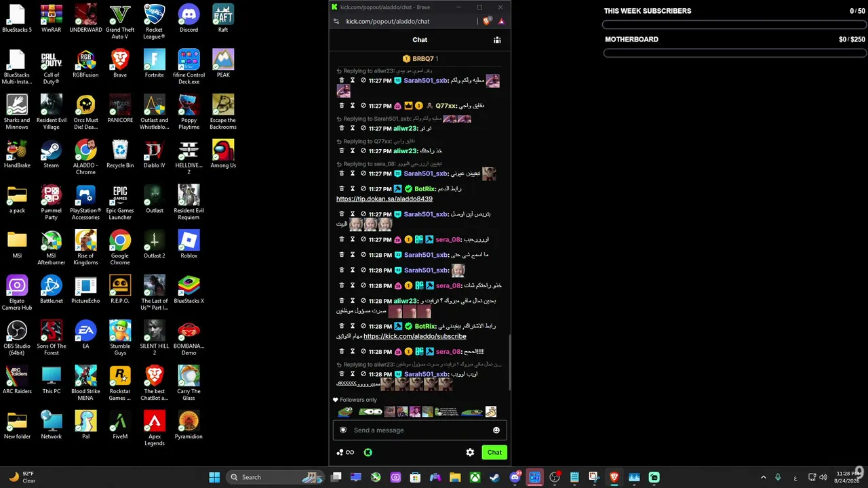
Task: Select the Elgato Camera Hub desktop icon
Action: 17,293
